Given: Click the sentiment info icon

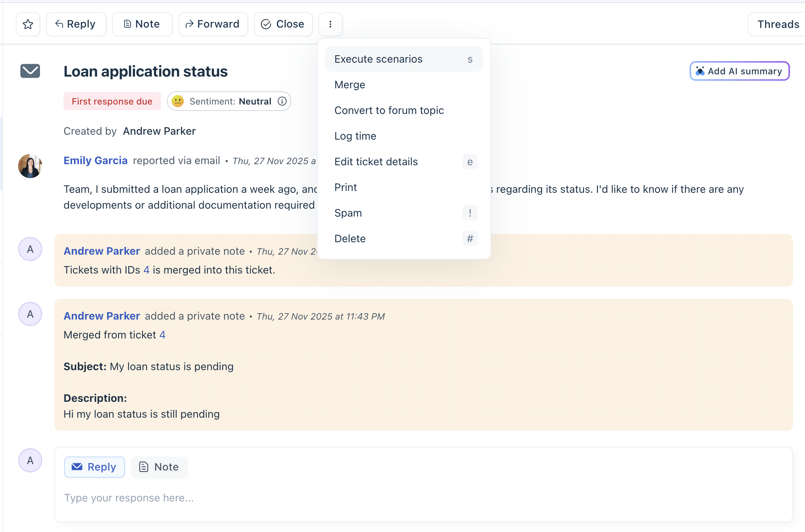Looking at the screenshot, I should coord(282,101).
